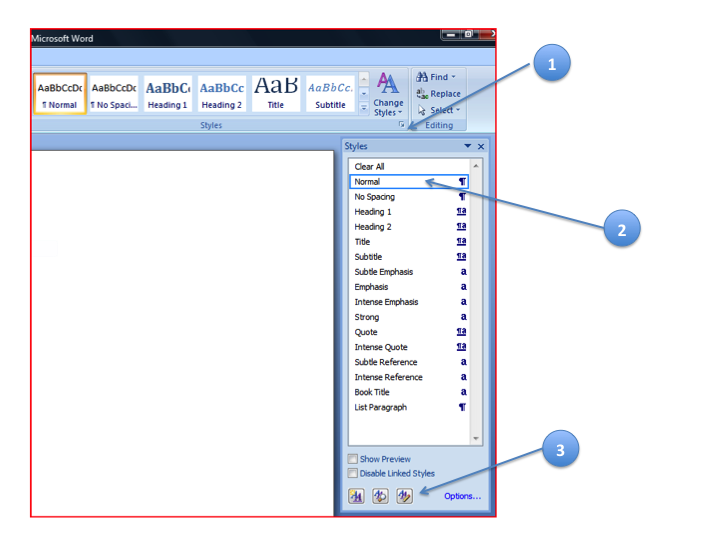
Task: Open the Styles dialog launcher arrow
Action: 402,126
